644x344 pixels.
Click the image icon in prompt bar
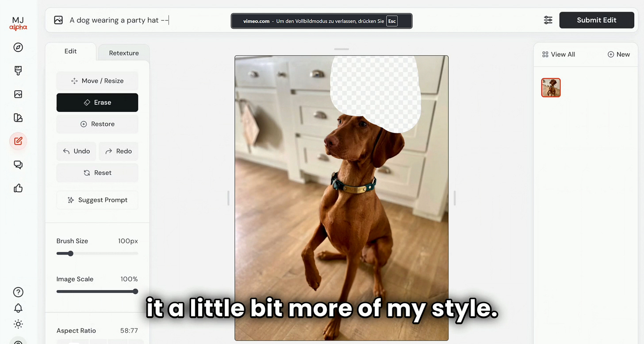[58, 20]
